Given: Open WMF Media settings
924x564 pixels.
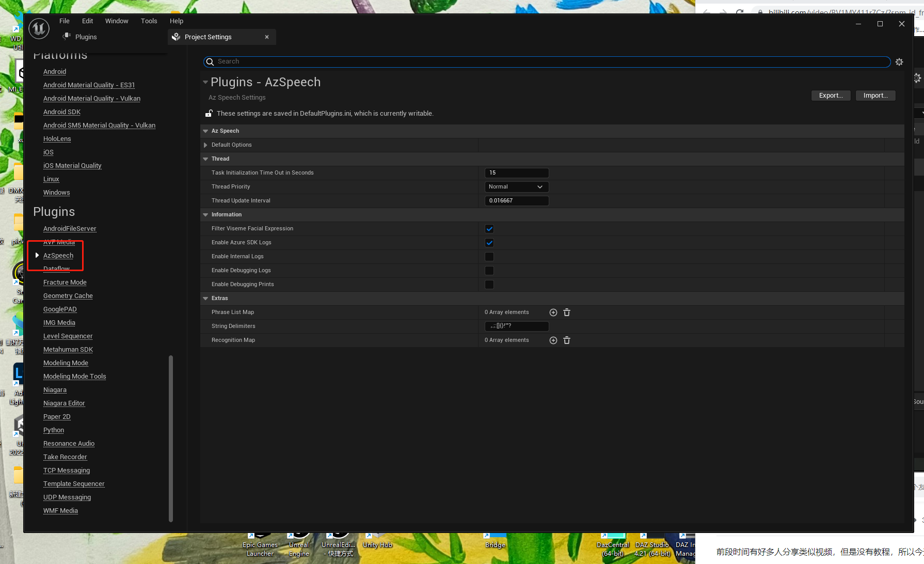Looking at the screenshot, I should coord(60,511).
